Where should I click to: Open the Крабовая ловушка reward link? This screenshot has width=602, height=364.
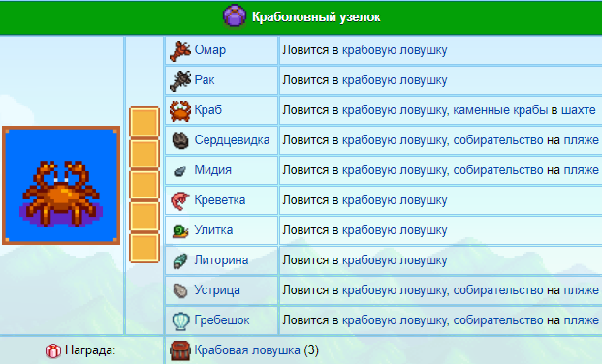(x=247, y=350)
